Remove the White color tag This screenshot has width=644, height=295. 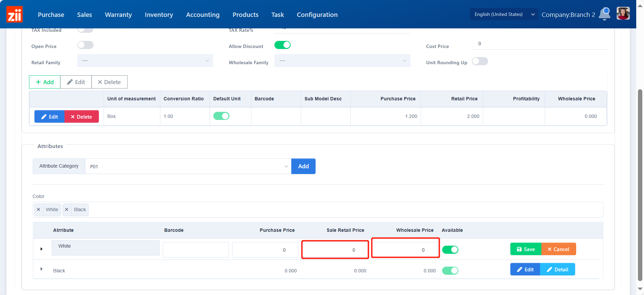tap(38, 210)
